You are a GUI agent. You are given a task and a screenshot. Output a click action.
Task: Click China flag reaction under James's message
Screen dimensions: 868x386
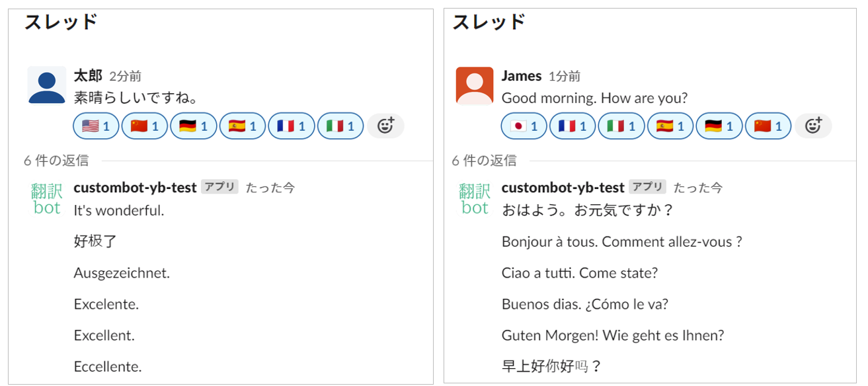[x=768, y=126]
